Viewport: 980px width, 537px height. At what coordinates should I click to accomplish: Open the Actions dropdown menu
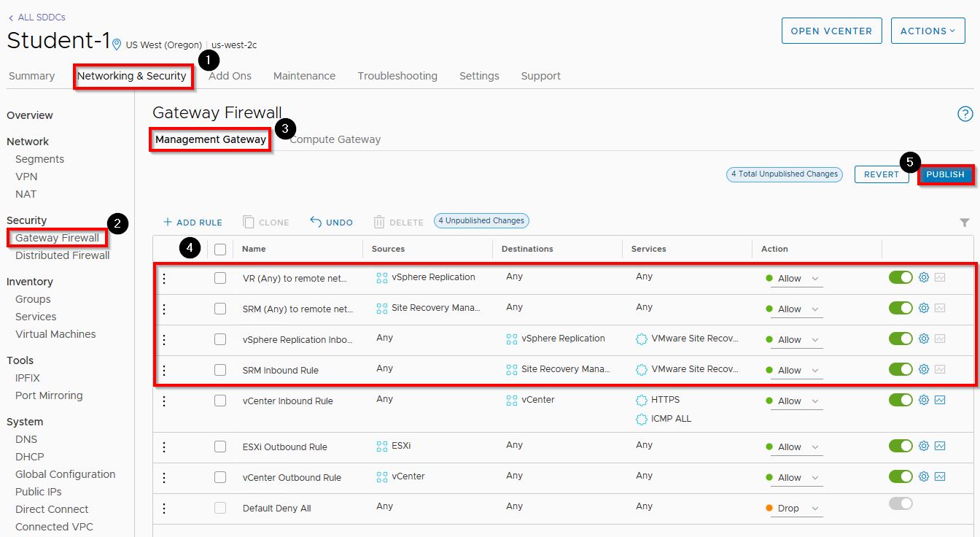(x=927, y=31)
